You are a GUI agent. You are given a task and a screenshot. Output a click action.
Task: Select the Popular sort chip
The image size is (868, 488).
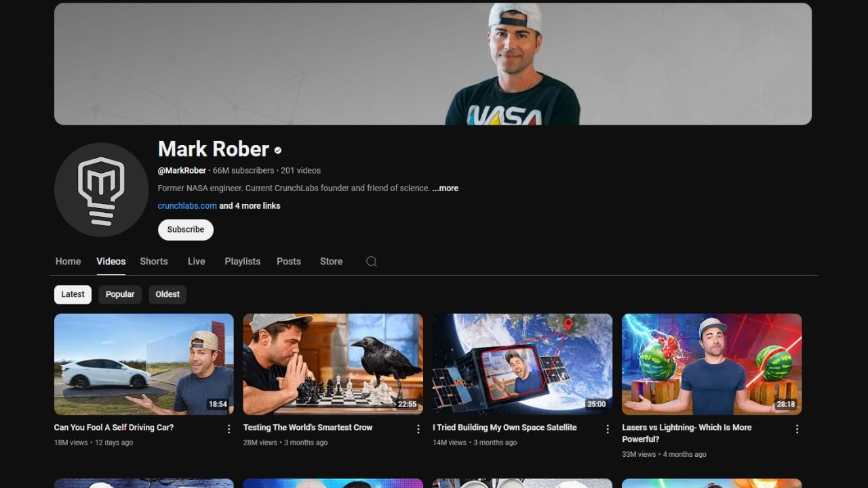(120, 294)
